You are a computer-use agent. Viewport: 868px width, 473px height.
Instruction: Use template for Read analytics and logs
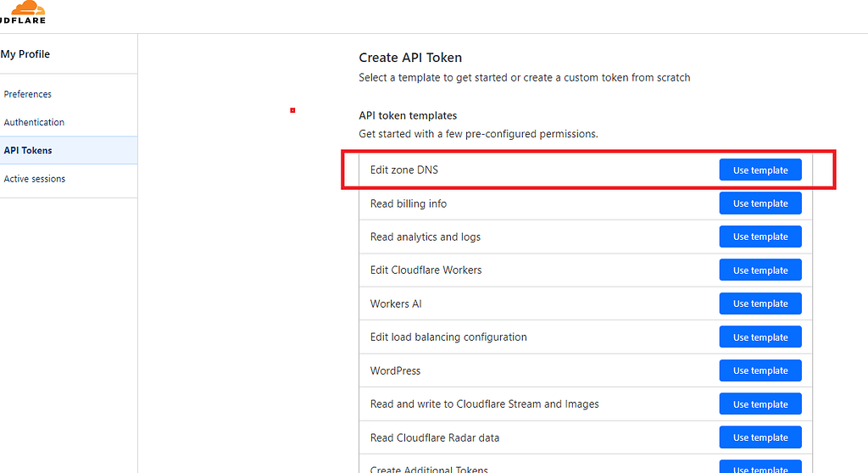point(760,237)
